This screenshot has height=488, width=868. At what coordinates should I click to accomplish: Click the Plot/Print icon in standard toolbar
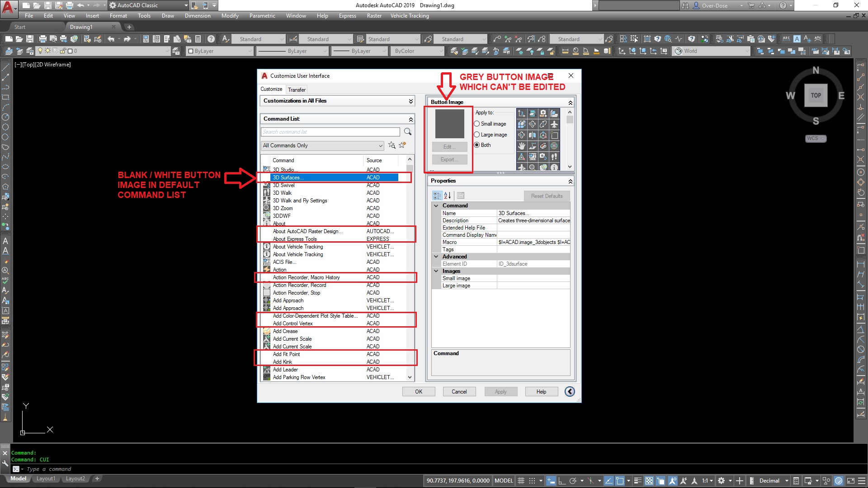click(x=43, y=39)
